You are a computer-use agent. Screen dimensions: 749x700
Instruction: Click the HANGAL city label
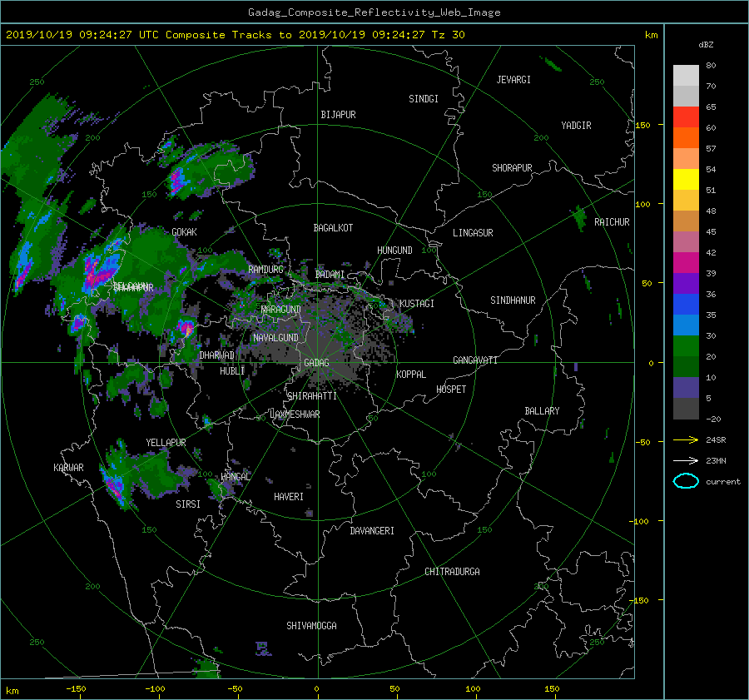pos(235,477)
